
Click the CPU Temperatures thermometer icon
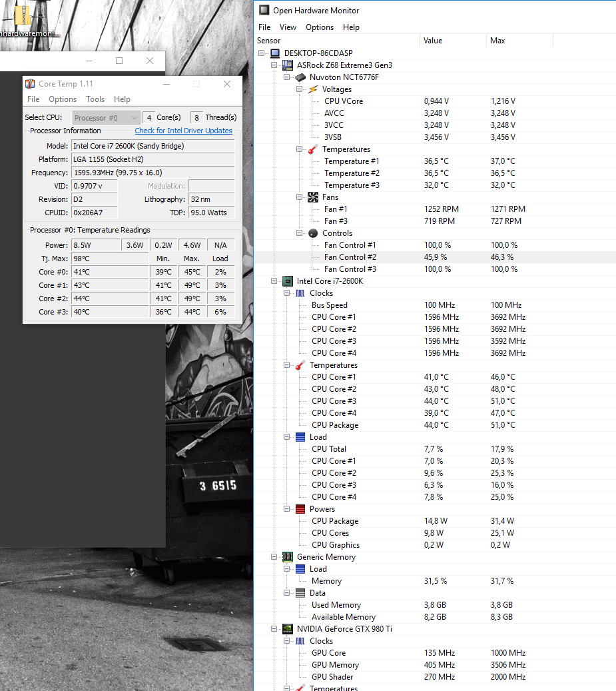300,365
